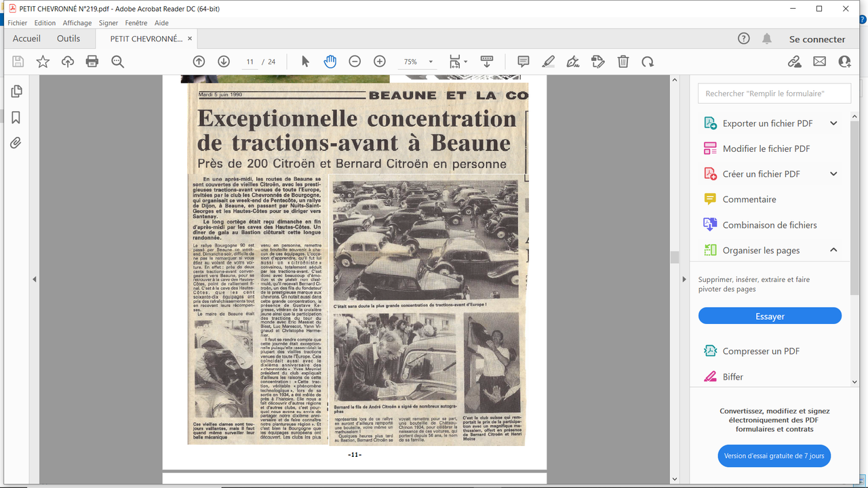The height and width of the screenshot is (488, 868).
Task: Open the Fichier menu
Action: tap(18, 23)
